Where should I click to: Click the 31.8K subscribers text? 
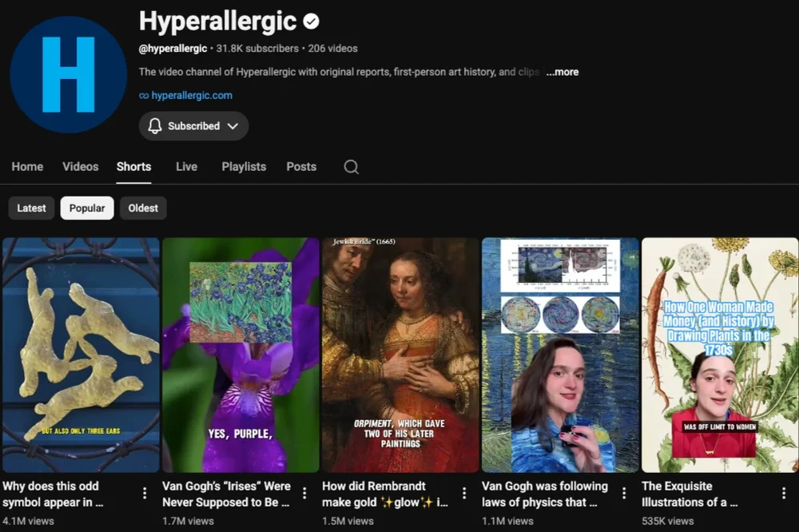click(257, 49)
